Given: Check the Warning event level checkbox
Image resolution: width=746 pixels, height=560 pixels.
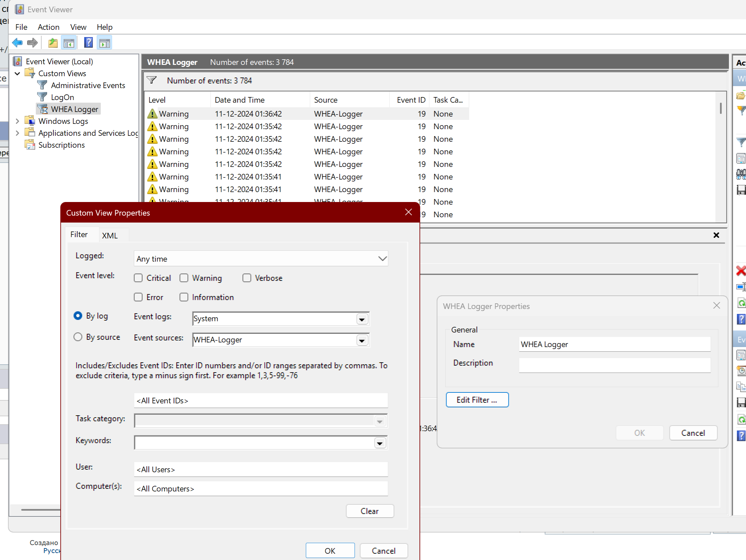Looking at the screenshot, I should pyautogui.click(x=184, y=278).
